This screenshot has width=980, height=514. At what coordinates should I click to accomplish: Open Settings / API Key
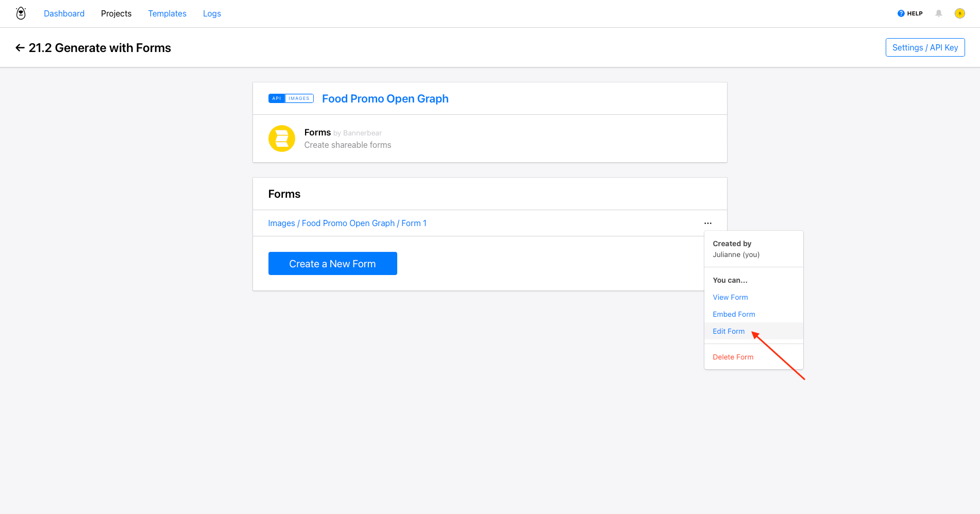[x=925, y=47]
